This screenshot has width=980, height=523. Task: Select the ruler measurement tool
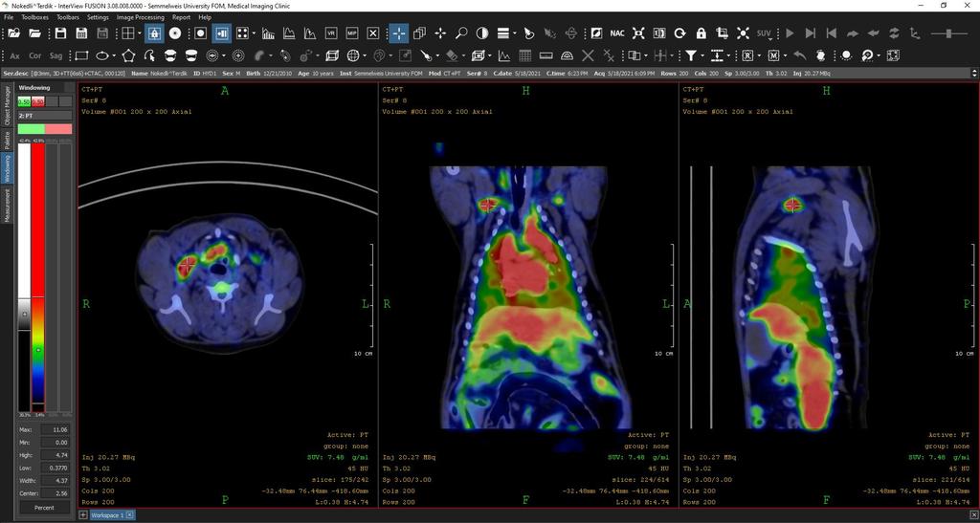(546, 55)
